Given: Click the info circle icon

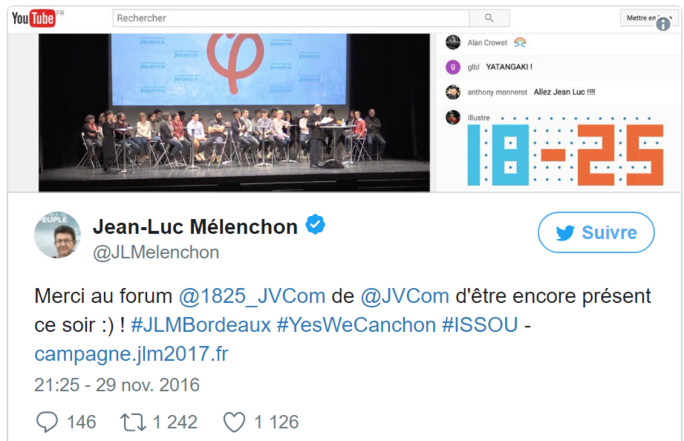Looking at the screenshot, I should (x=663, y=23).
